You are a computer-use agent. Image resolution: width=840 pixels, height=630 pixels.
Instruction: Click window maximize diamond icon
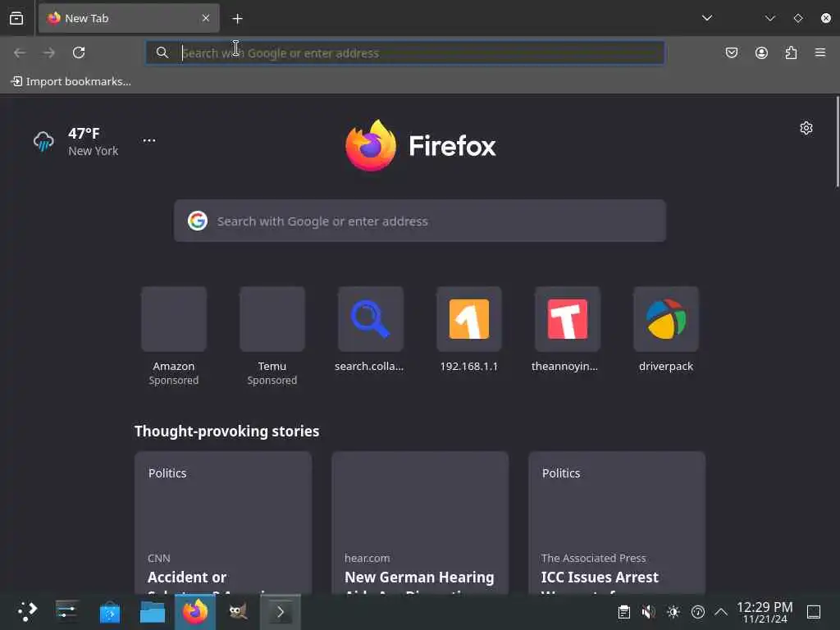pos(798,18)
